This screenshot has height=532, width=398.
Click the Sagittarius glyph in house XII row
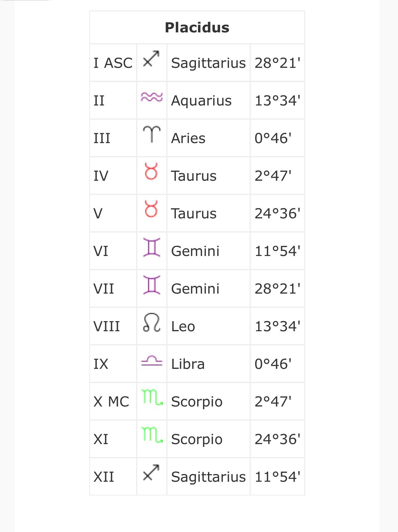click(151, 472)
